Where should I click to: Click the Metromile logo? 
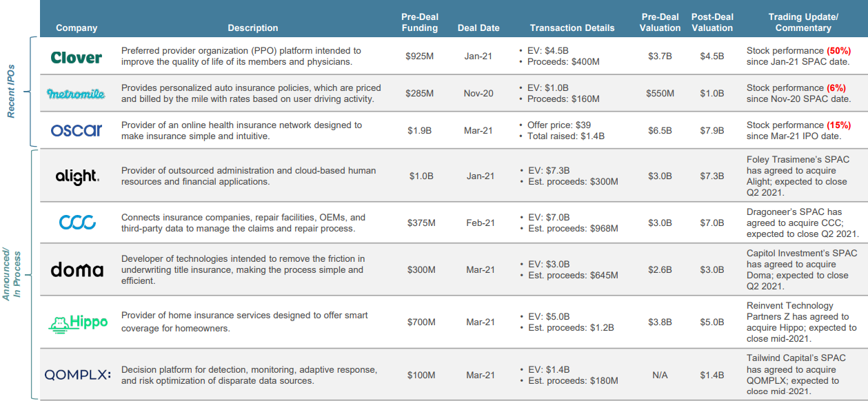pos(77,93)
